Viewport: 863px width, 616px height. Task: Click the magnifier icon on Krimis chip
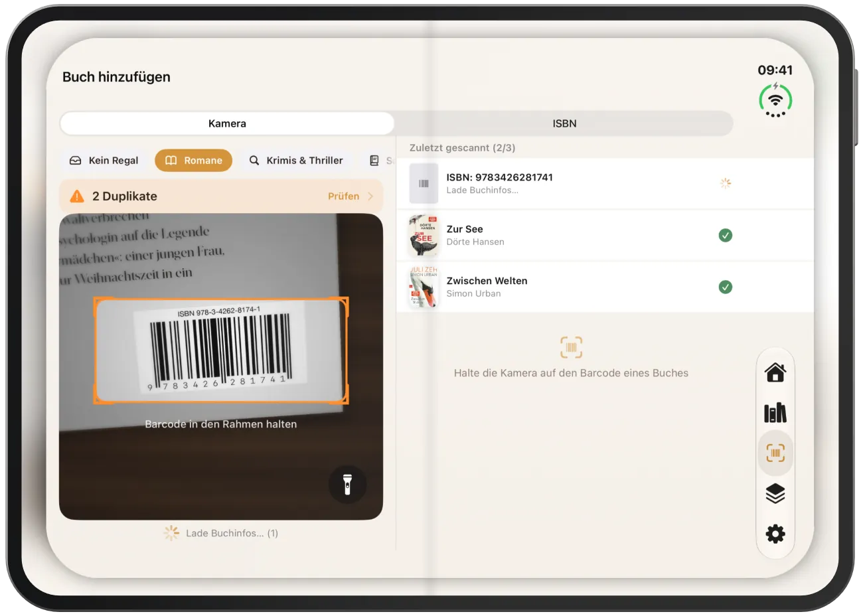(x=254, y=161)
